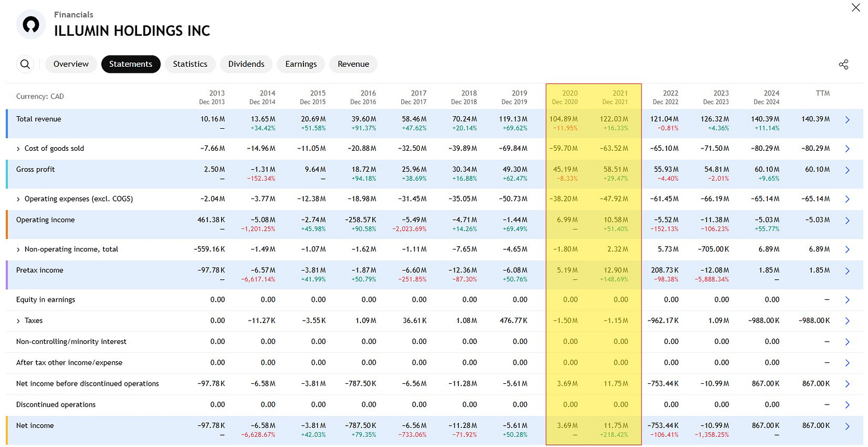
Task: Click 2021 total revenue 122.03 M
Action: point(613,119)
